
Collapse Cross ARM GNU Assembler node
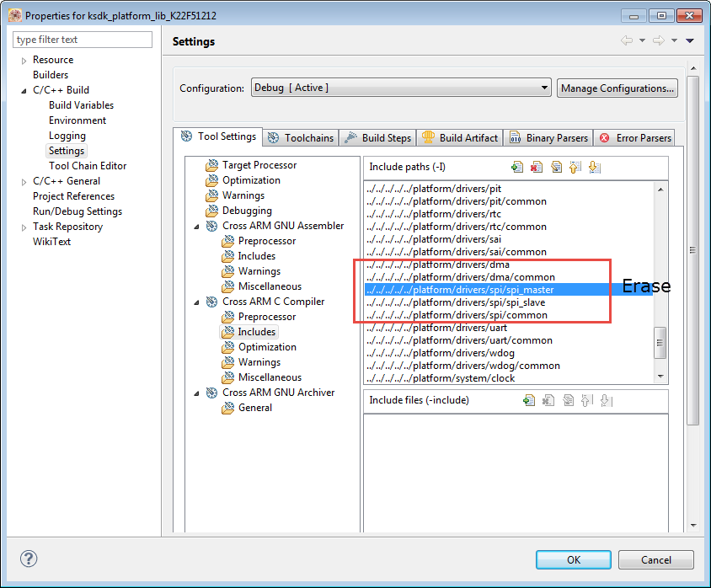[x=196, y=227]
